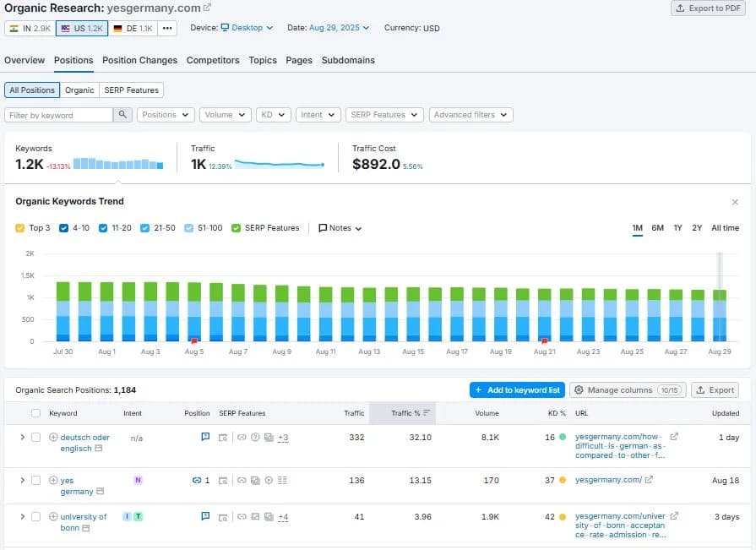
Task: Open the KD filter dropdown
Action: tap(274, 115)
